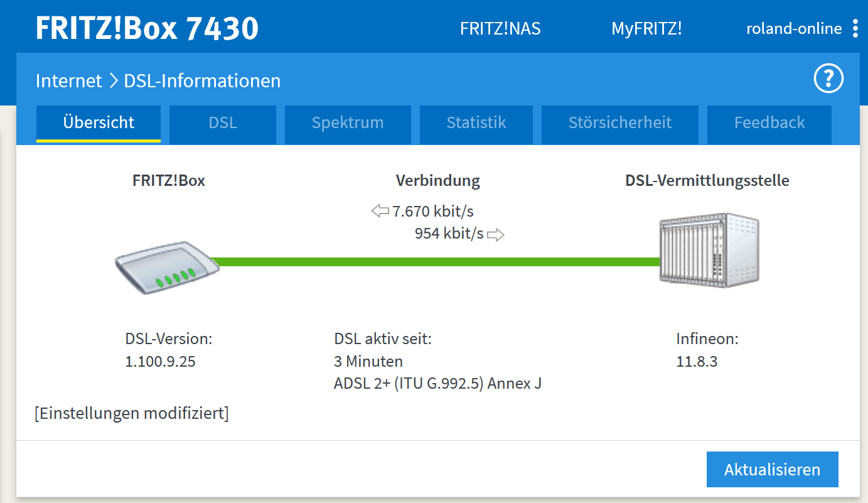868x503 pixels.
Task: Click the FRITZ!Box 7430 logo title
Action: coord(147,29)
